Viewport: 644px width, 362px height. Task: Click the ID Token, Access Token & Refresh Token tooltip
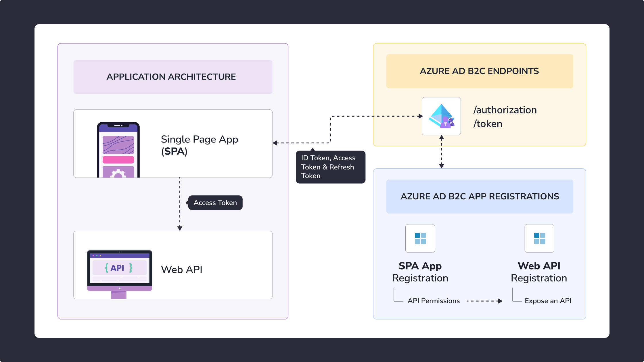click(331, 167)
